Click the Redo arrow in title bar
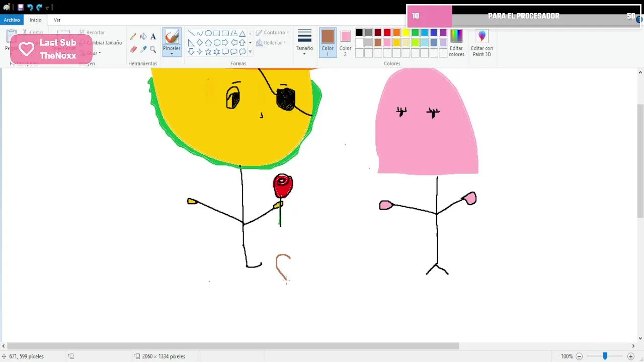Screen dimensions: 644x362 [39, 7]
